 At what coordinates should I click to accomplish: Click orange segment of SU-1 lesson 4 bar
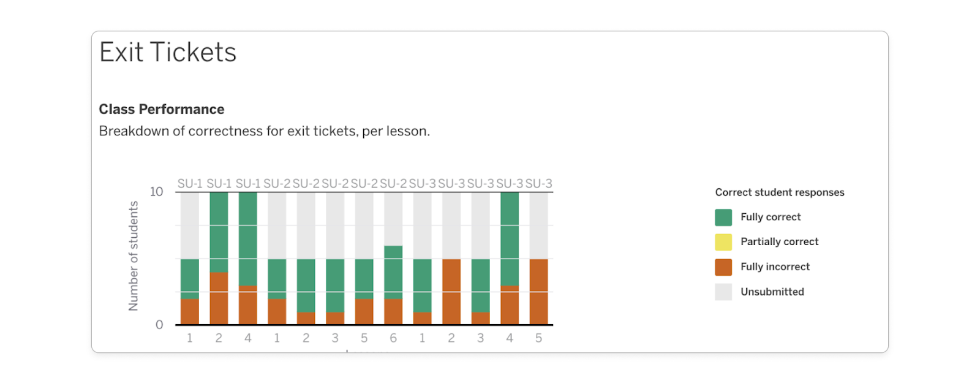coord(248,305)
